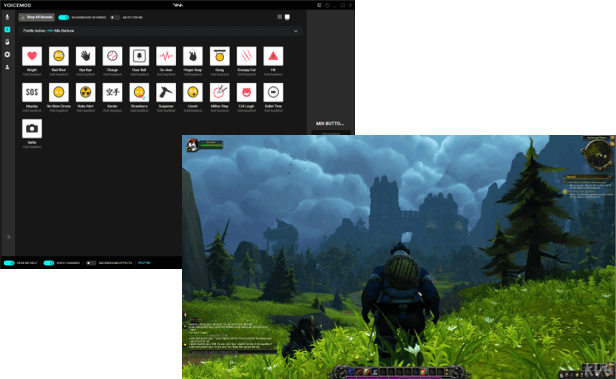Play the Finger Snap sound
The width and height of the screenshot is (616, 379).
pos(192,56)
